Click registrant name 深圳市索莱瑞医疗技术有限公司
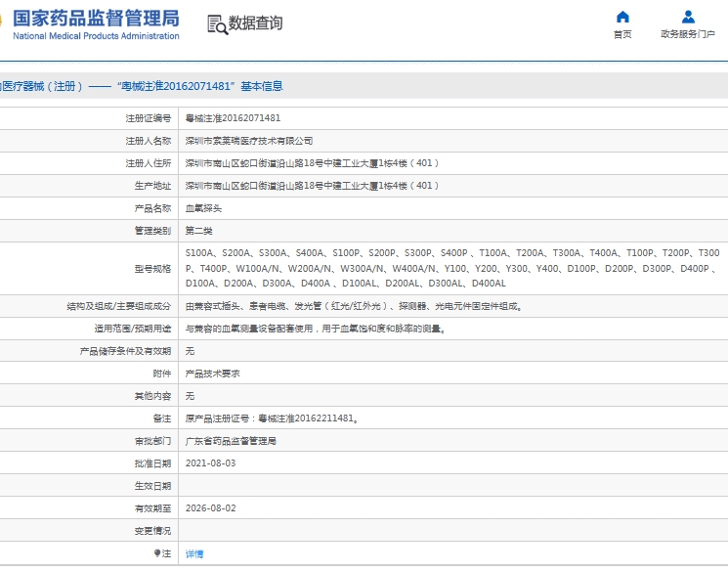This screenshot has width=728, height=572. pos(249,141)
